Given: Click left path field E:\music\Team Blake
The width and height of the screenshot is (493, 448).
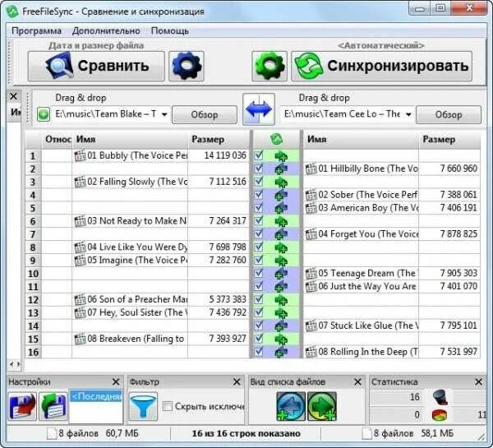Looking at the screenshot, I should (105, 114).
